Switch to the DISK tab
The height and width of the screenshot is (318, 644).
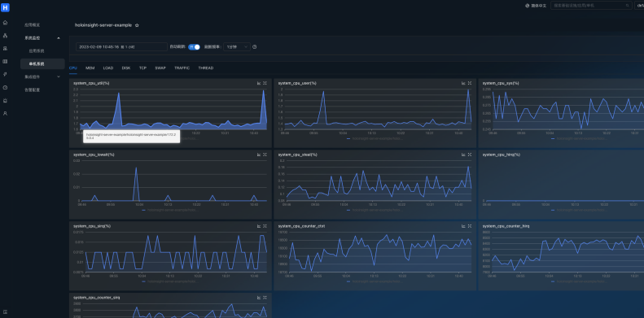[x=126, y=68]
